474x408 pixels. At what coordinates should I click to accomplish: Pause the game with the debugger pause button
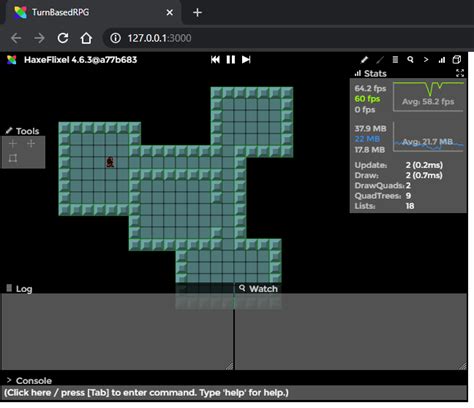(x=231, y=60)
